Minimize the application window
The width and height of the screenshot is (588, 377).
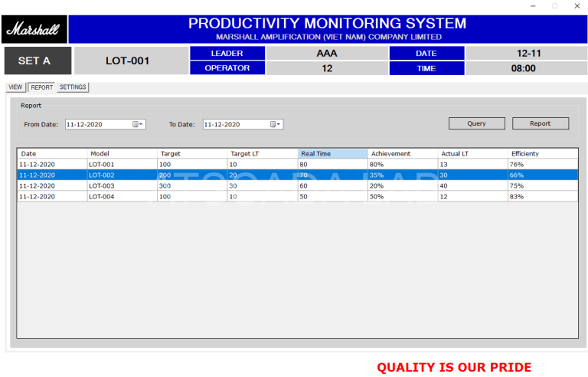(533, 6)
